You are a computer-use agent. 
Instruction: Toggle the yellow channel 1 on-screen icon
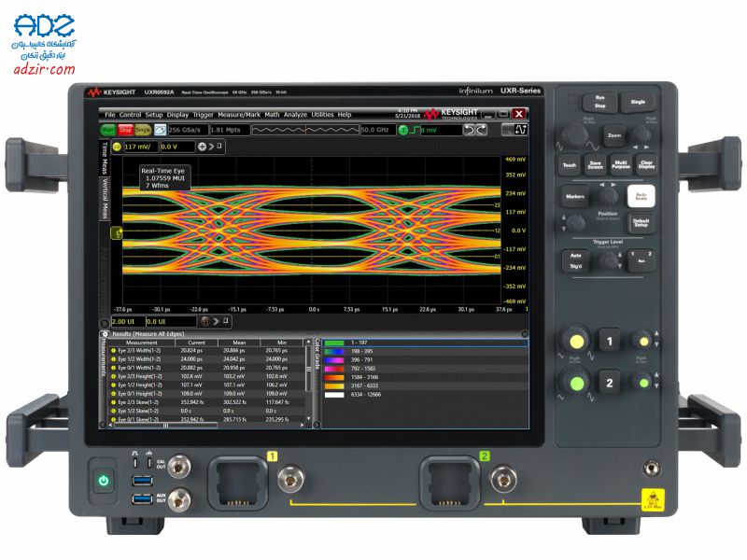coord(118,147)
